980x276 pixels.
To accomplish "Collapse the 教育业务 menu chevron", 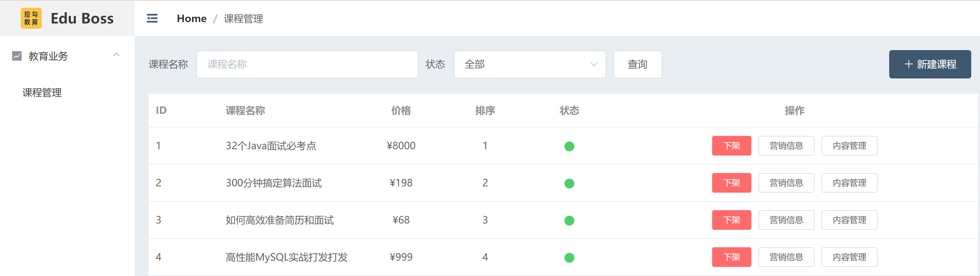I will pos(116,55).
